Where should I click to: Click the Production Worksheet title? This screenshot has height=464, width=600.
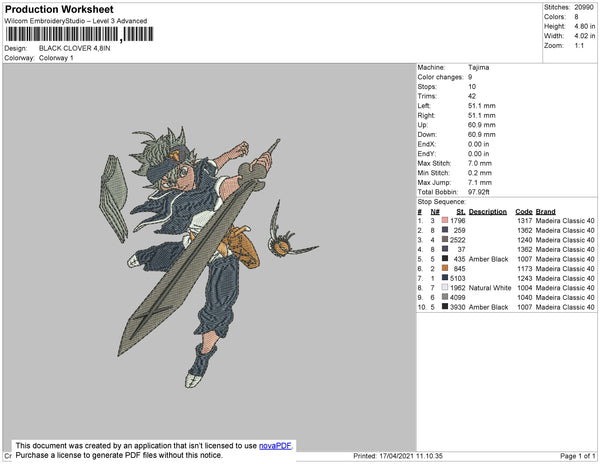click(x=59, y=10)
